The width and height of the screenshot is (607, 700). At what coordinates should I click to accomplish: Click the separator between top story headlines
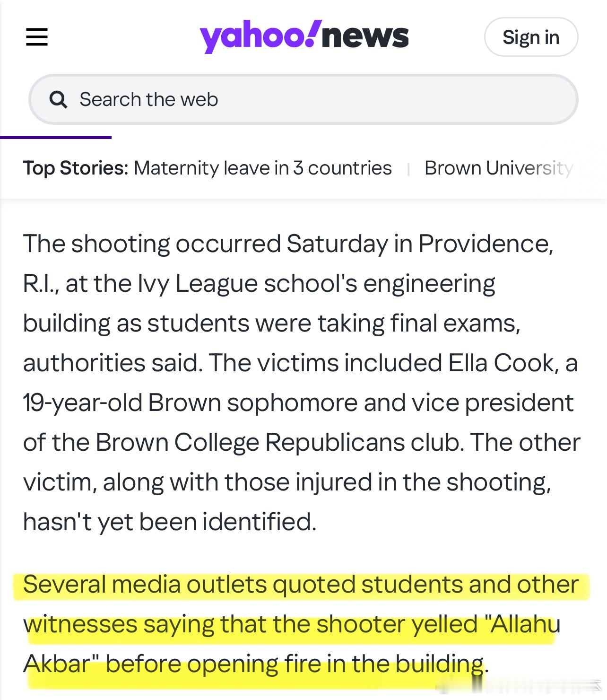(x=408, y=169)
